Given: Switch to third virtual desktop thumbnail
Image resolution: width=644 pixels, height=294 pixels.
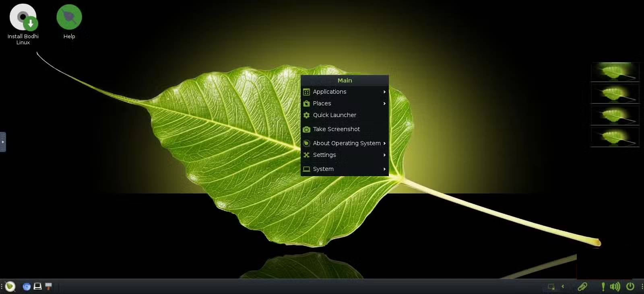Looking at the screenshot, I should tap(615, 115).
